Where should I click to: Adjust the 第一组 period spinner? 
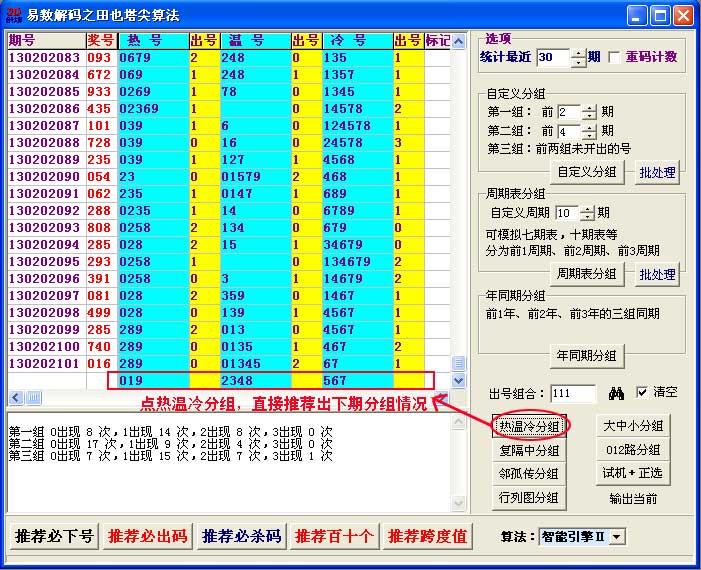(589, 112)
